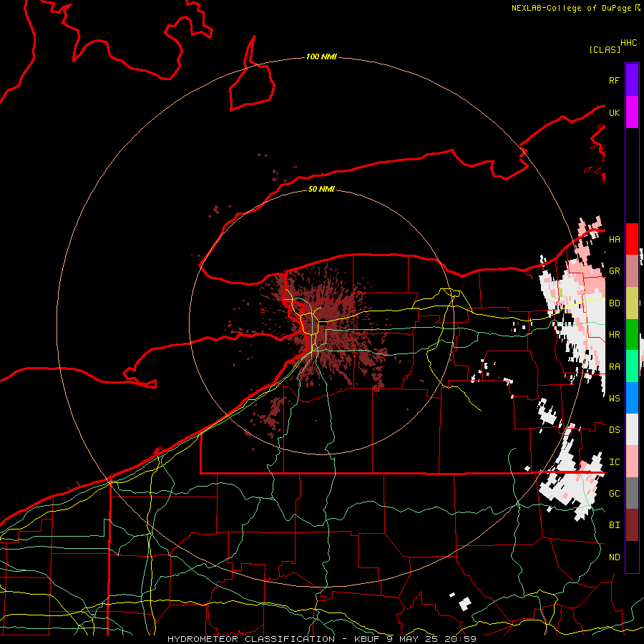Screen dimensions: 644x644
Task: Click the RF purple legend swatch
Action: 632,80
